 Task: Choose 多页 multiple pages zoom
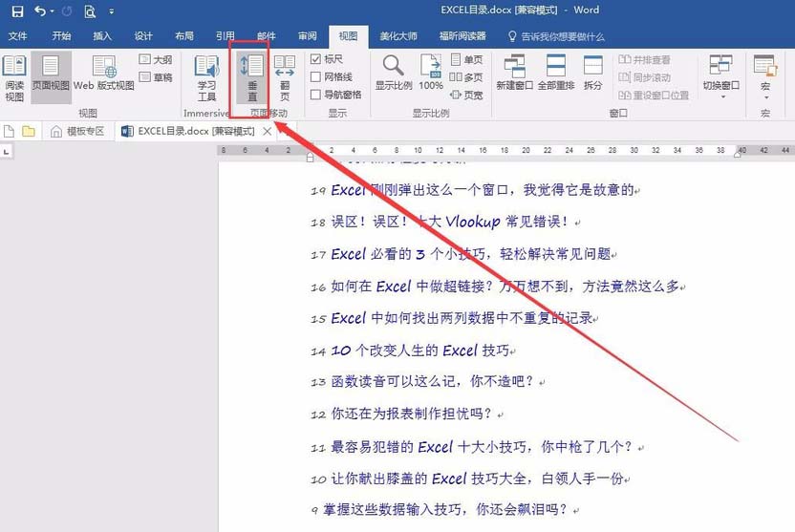466,77
